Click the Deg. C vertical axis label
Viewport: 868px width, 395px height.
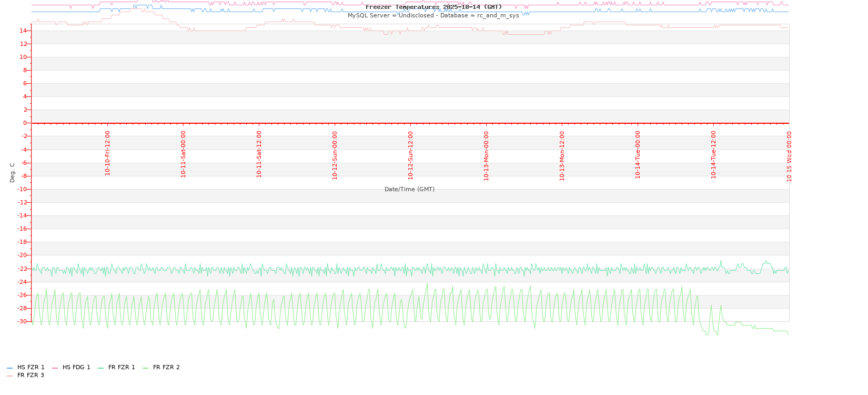tap(13, 172)
